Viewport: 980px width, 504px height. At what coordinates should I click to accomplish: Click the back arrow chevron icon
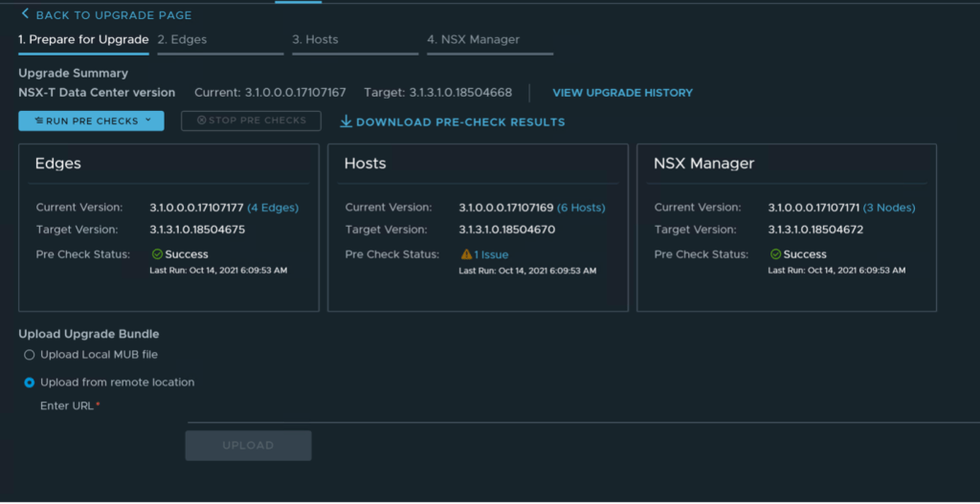(25, 14)
